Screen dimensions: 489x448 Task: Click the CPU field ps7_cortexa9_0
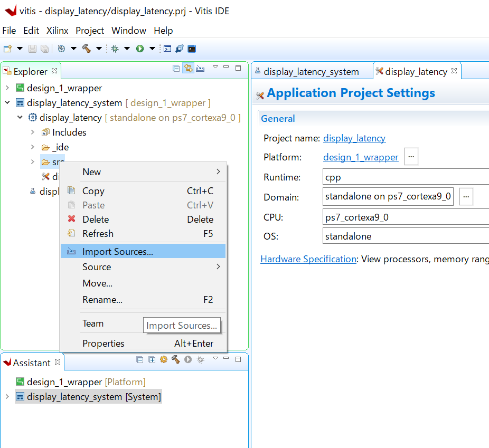[406, 217]
